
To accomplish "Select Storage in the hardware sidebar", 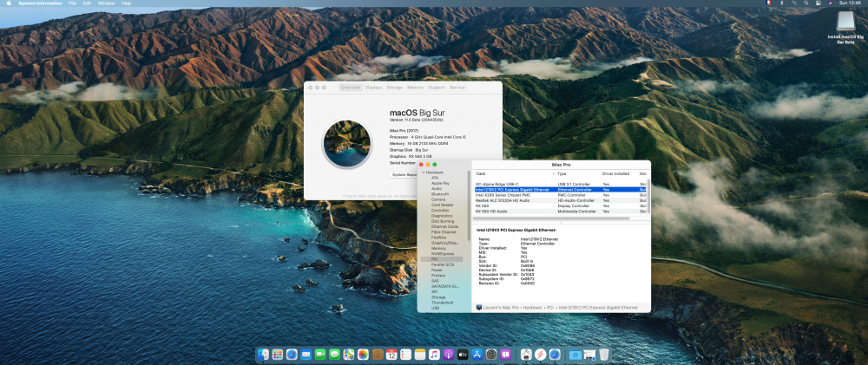I will click(438, 297).
